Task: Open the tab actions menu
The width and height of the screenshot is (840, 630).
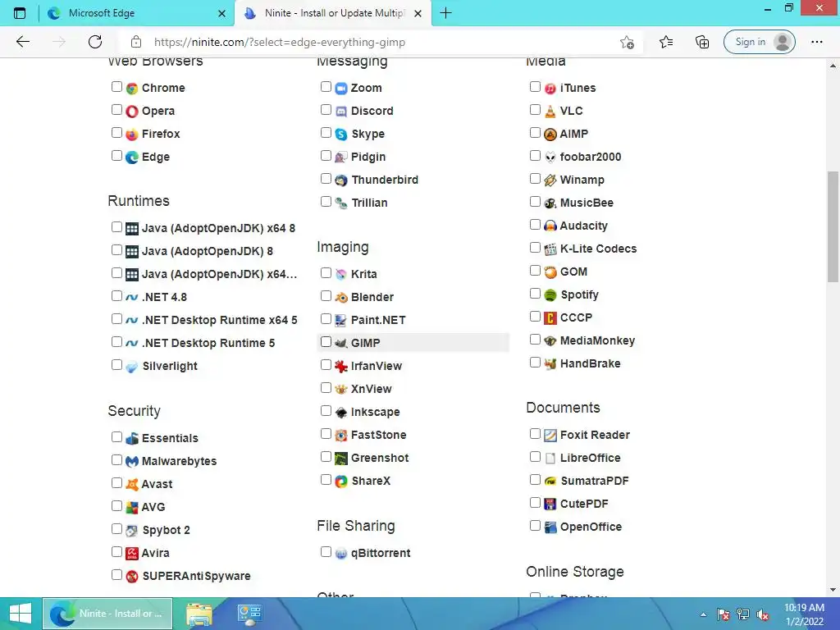Action: (20, 13)
